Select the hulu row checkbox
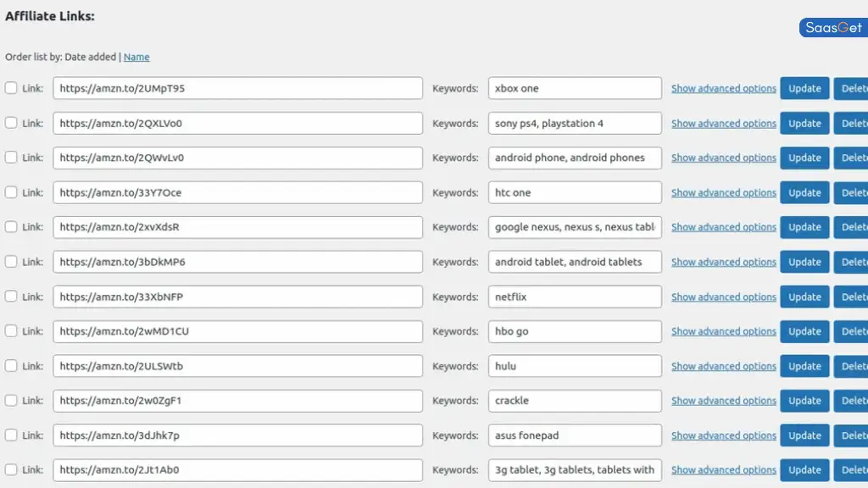The width and height of the screenshot is (868, 488). [x=11, y=366]
